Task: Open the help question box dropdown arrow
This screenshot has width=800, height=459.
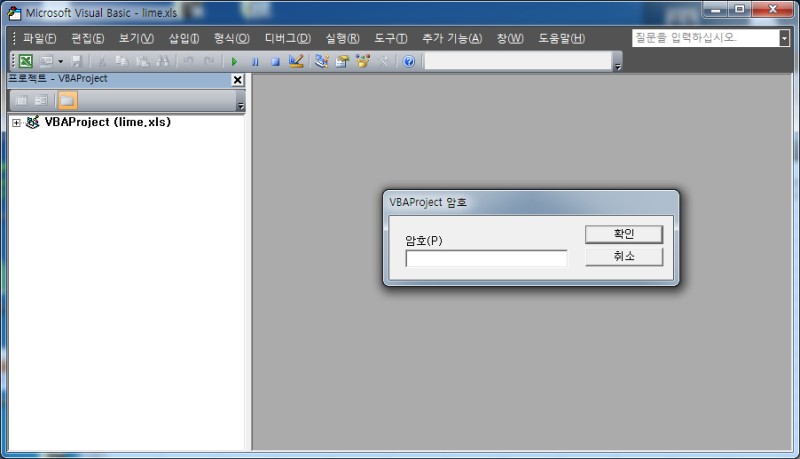Action: coord(784,38)
